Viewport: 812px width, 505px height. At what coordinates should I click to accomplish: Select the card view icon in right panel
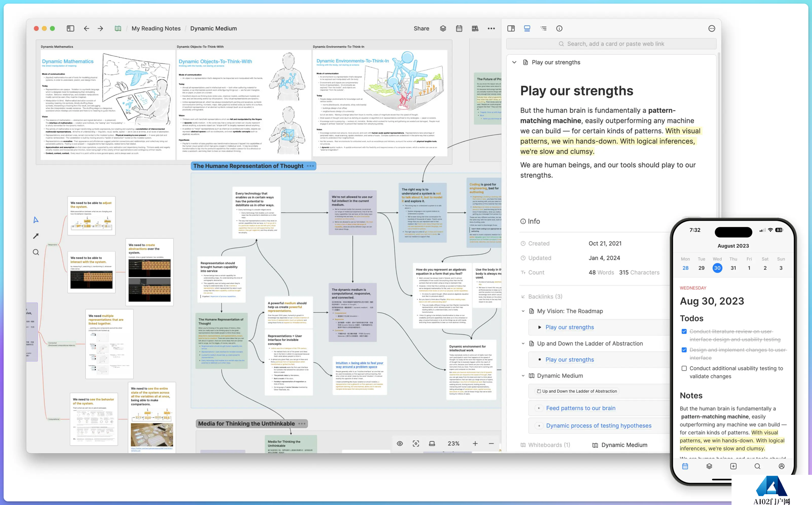pos(527,29)
